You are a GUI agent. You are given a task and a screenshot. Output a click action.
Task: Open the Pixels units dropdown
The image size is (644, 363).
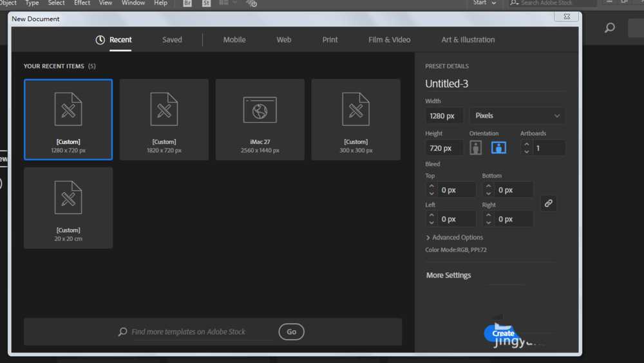coord(517,116)
